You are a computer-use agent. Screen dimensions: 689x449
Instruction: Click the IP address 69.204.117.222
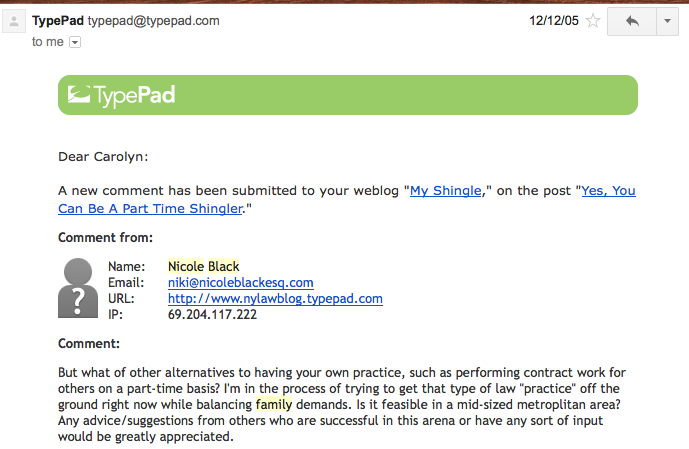(x=212, y=315)
